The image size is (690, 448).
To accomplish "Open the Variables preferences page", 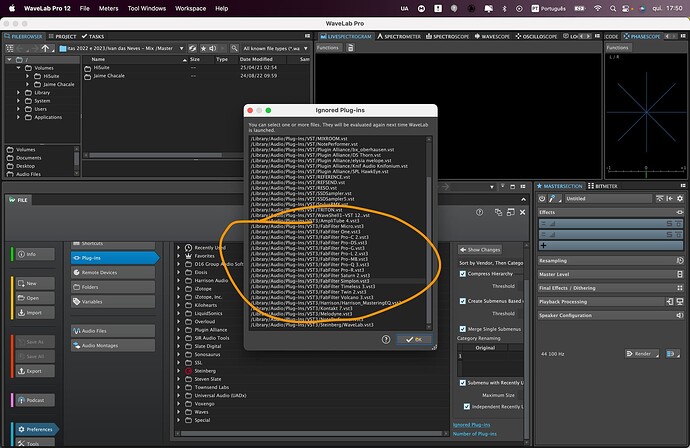I will click(x=113, y=301).
